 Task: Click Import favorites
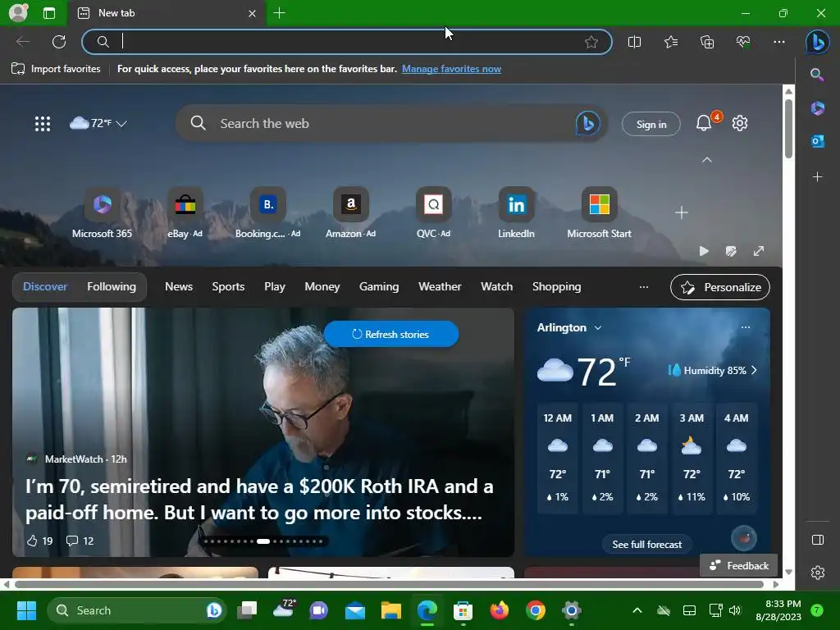click(x=56, y=69)
